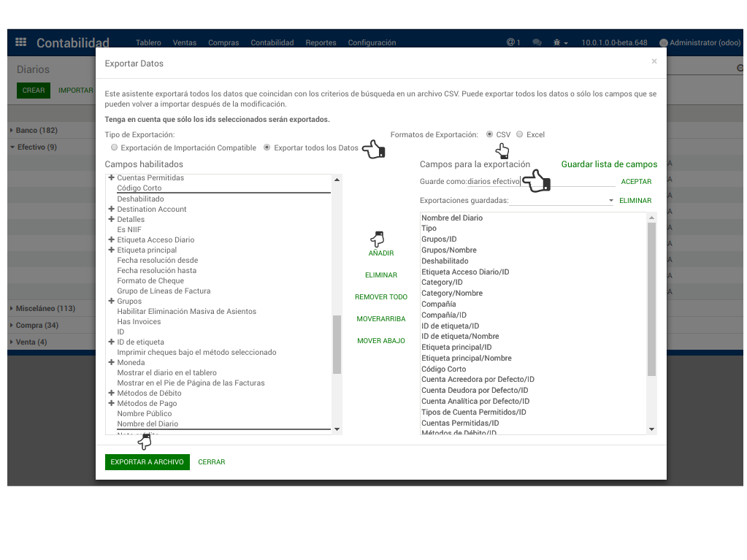The height and width of the screenshot is (560, 747).
Task: Click the @ mentions notification icon
Action: pyautogui.click(x=513, y=43)
